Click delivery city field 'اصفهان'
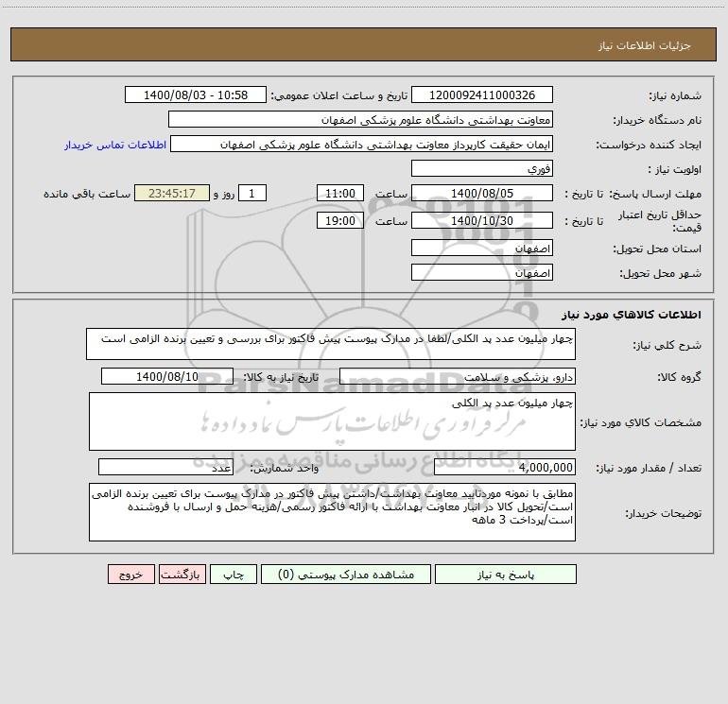Viewport: 728px width, 704px height. pos(482,272)
